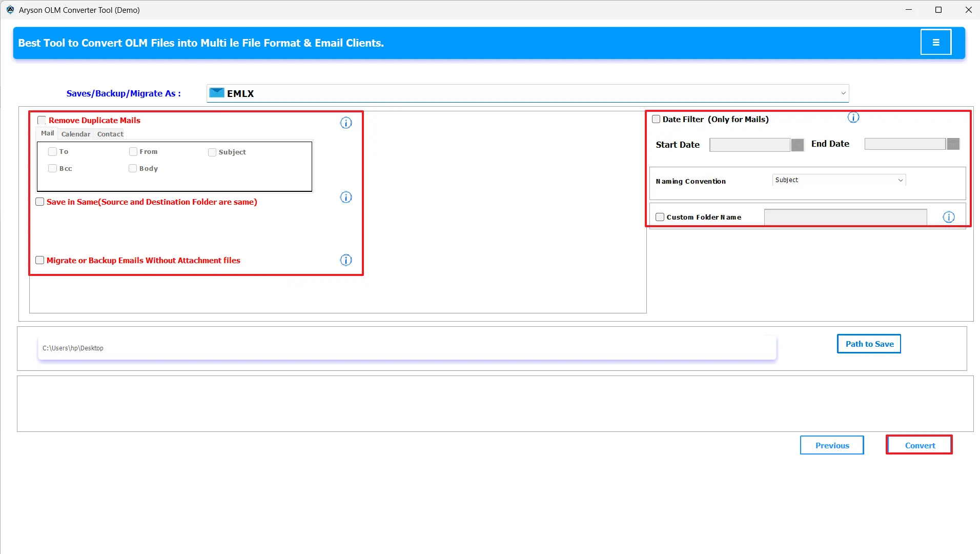This screenshot has width=980, height=554.
Task: Enable Remove Duplicate Mails checkbox
Action: pos(42,120)
